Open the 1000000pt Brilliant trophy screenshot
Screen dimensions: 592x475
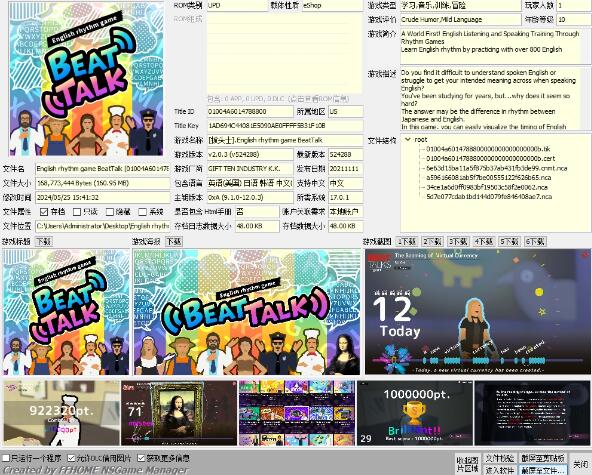415,413
